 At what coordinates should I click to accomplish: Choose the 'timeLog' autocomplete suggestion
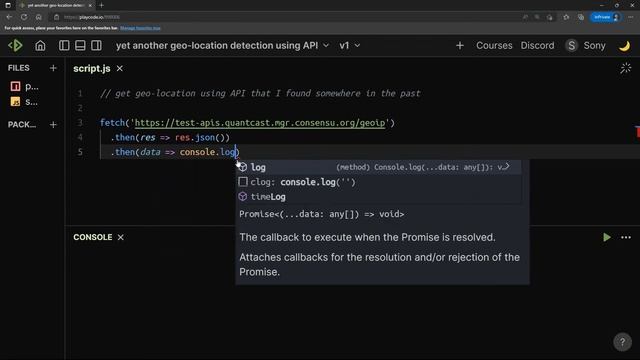(x=379, y=197)
